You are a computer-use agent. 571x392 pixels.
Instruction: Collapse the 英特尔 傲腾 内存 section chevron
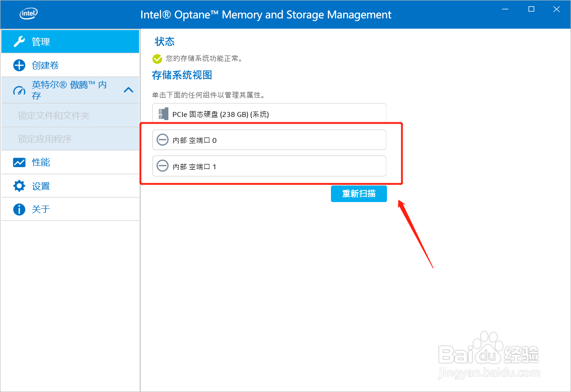pos(129,90)
